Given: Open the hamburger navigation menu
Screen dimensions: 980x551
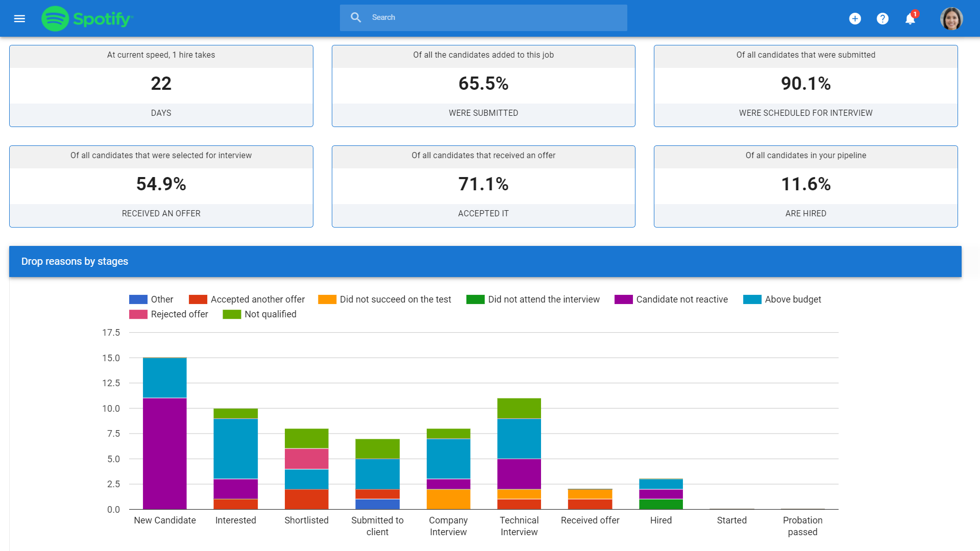Looking at the screenshot, I should pos(19,19).
